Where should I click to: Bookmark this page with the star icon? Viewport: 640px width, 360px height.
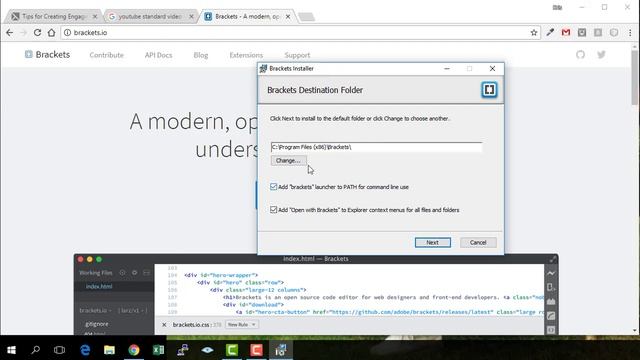coord(534,33)
